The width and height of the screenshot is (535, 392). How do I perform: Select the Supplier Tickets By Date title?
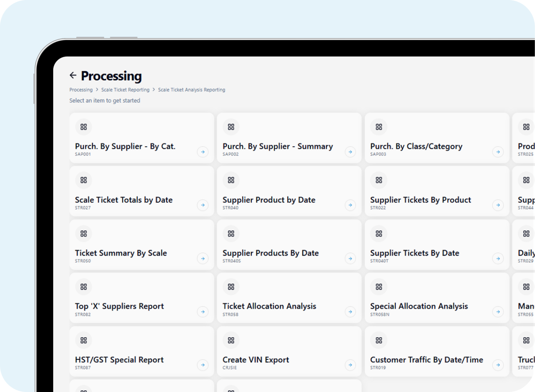pos(415,253)
